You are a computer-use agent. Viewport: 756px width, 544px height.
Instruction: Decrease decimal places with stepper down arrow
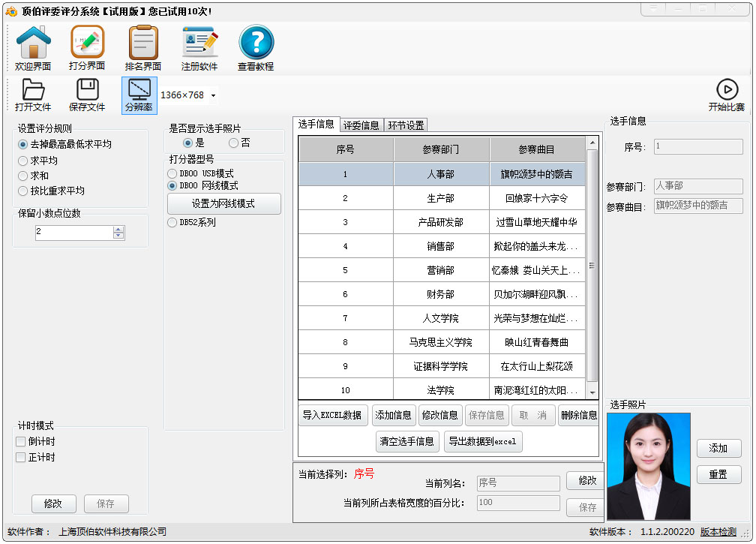click(118, 236)
